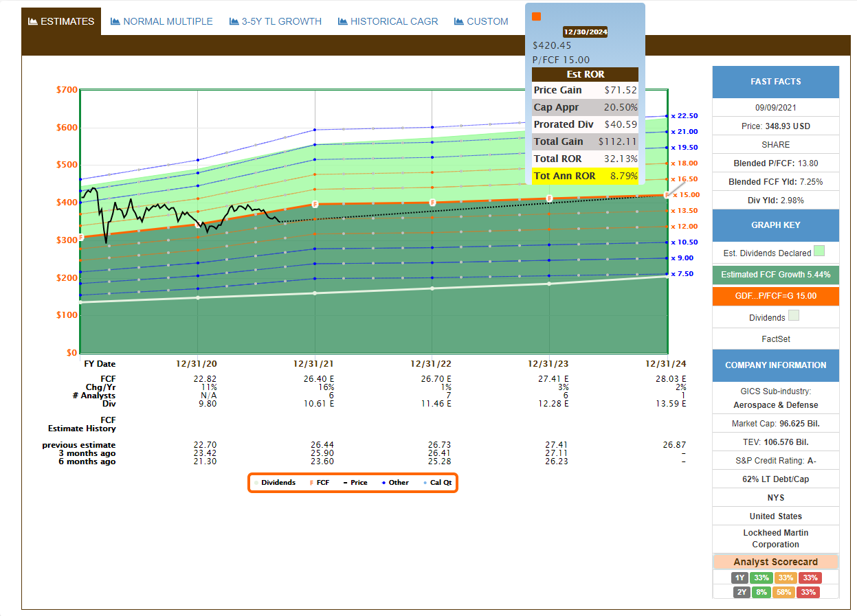The height and width of the screenshot is (616, 857).
Task: Collapse the Company Information section header
Action: (775, 365)
